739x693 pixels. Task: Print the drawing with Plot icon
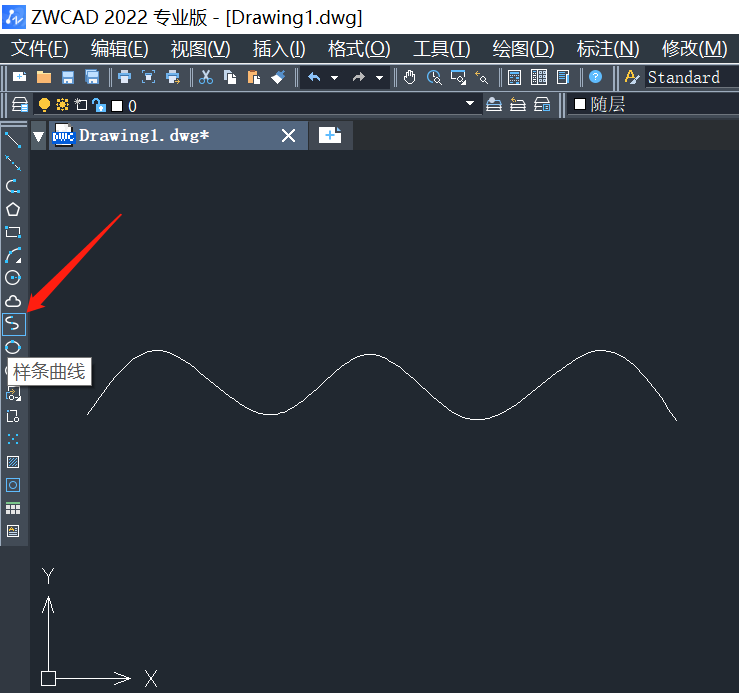(124, 77)
